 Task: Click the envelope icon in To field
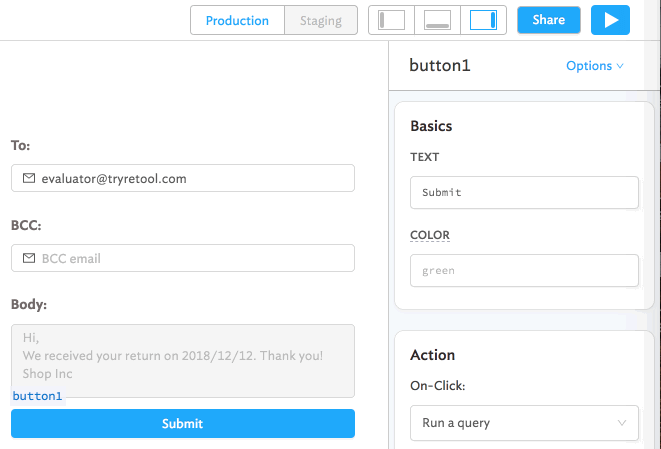click(29, 178)
